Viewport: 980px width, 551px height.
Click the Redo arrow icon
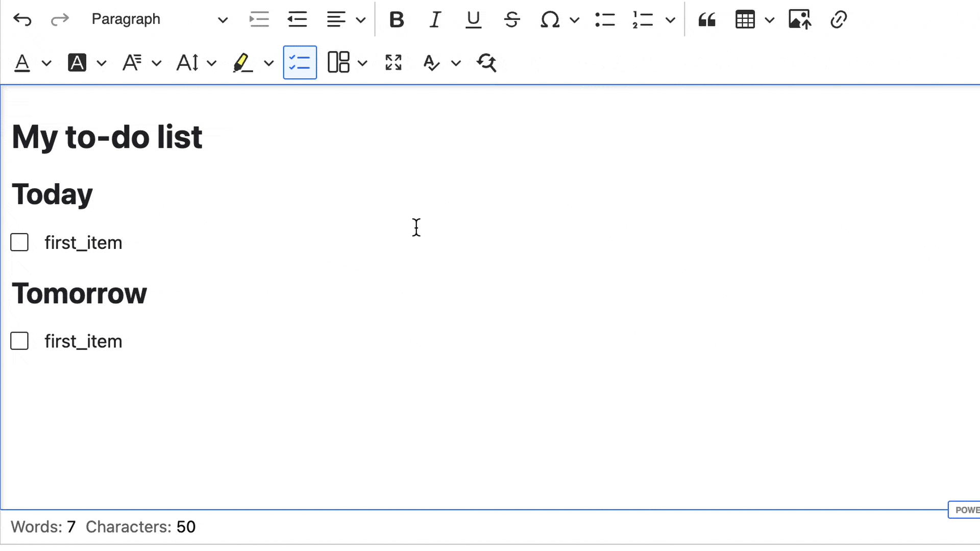60,20
